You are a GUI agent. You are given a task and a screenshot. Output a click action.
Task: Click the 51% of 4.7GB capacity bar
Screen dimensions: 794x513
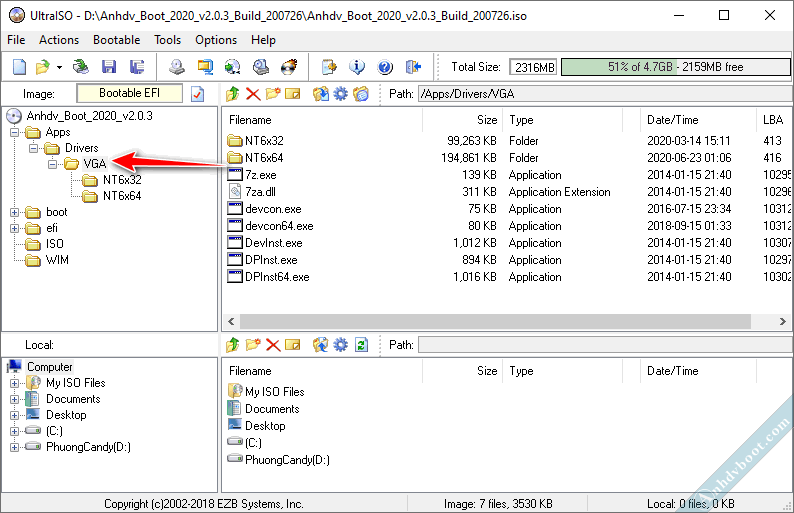click(676, 67)
